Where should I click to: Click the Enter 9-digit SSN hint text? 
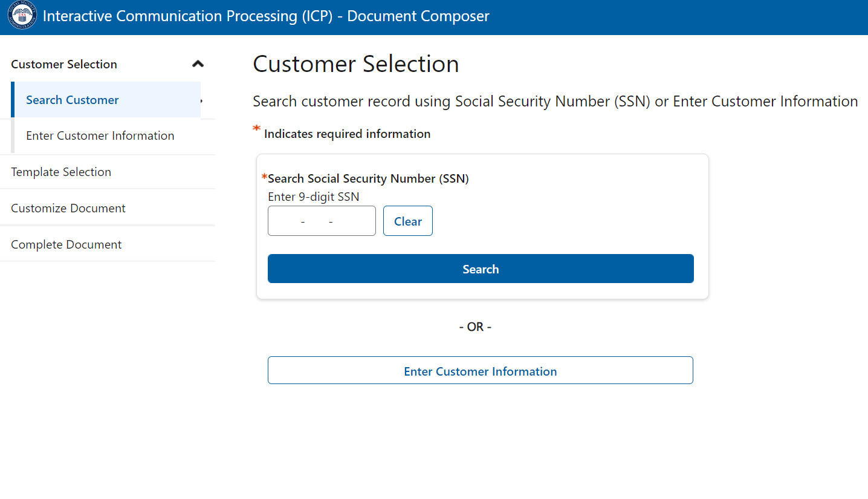(x=313, y=197)
